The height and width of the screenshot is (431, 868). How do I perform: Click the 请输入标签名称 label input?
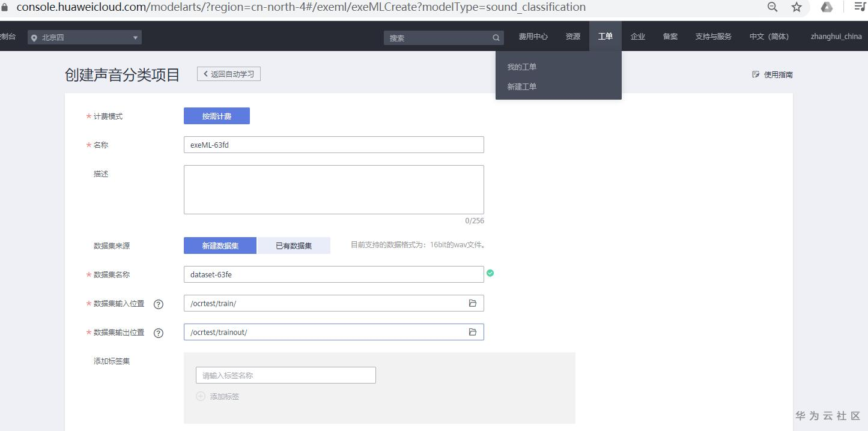286,375
